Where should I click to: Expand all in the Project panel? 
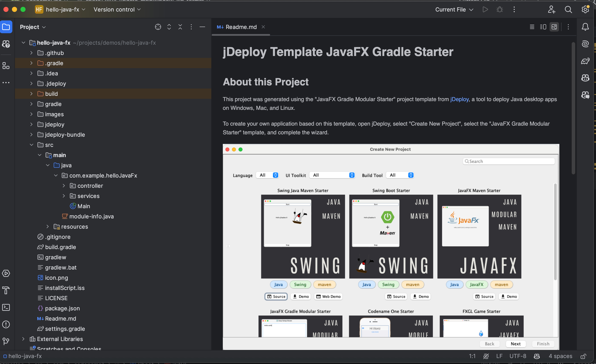[169, 27]
